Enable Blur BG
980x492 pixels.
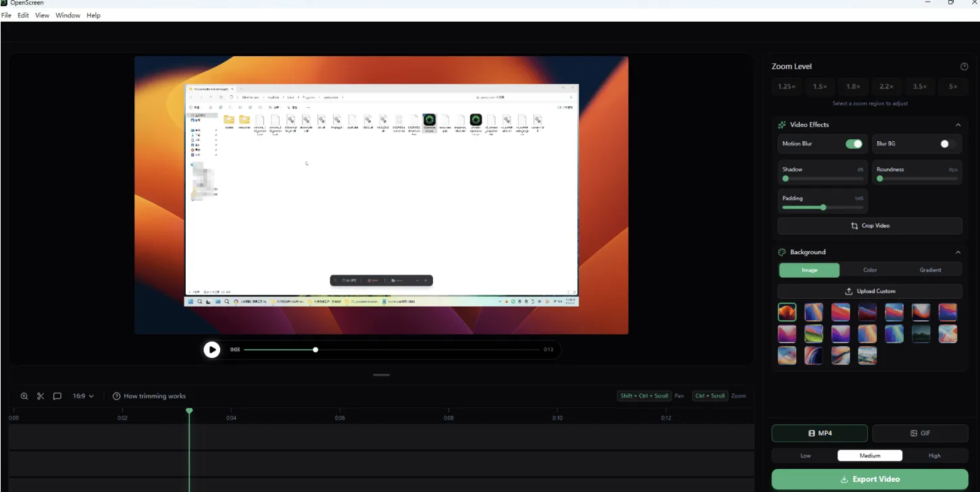click(x=945, y=143)
